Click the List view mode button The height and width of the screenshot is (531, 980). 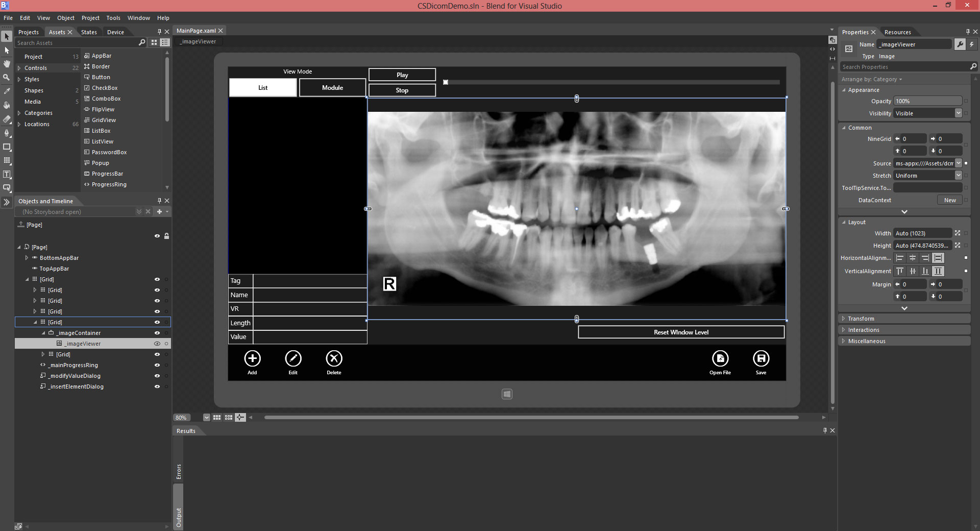[x=263, y=88]
